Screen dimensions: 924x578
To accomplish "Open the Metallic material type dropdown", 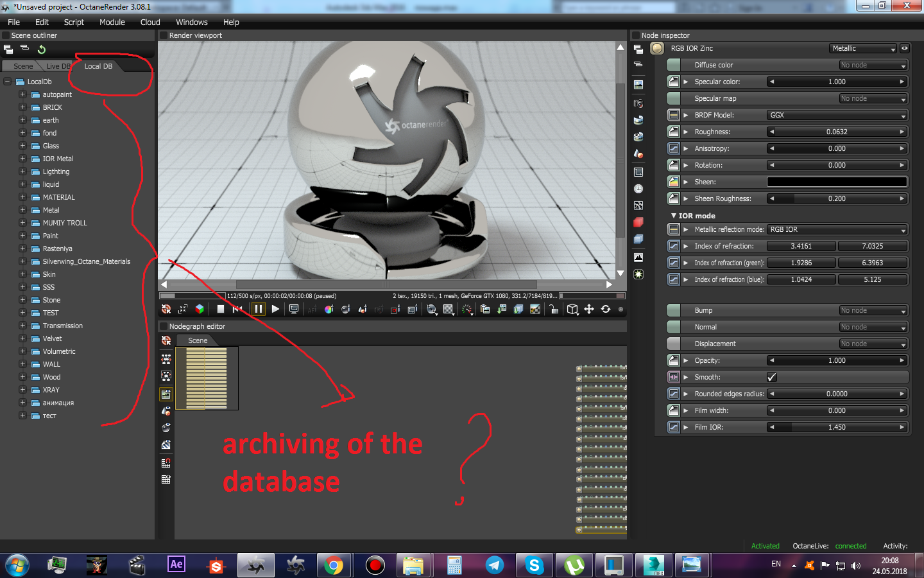I will click(x=863, y=48).
